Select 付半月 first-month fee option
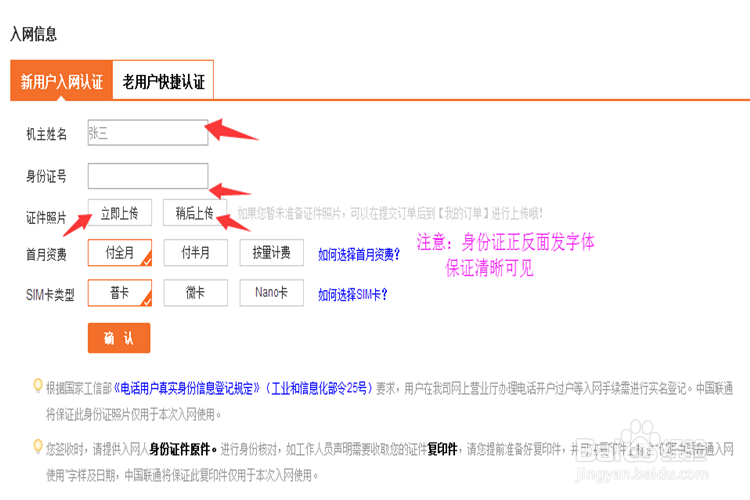 click(196, 253)
